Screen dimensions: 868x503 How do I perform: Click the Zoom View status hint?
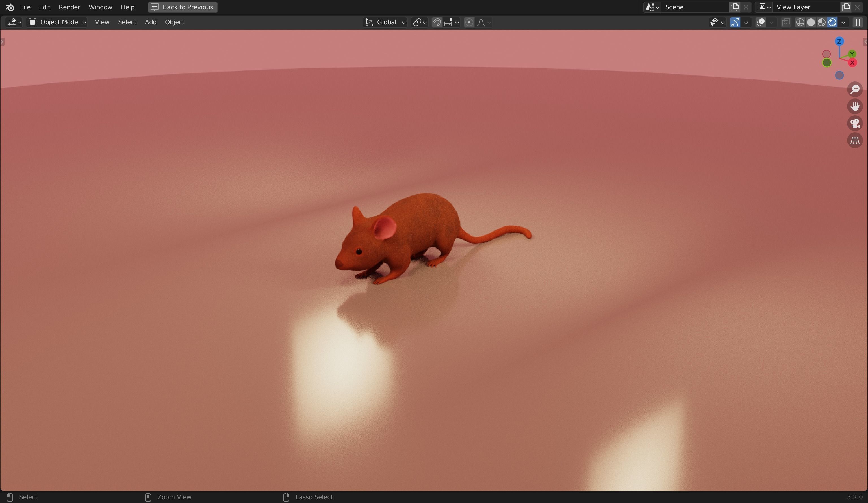[174, 497]
